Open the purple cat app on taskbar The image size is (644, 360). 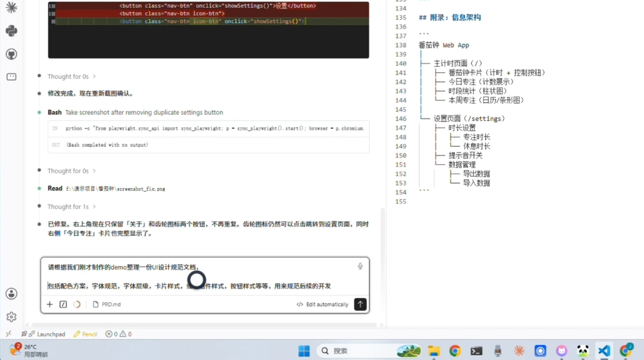click(x=562, y=351)
